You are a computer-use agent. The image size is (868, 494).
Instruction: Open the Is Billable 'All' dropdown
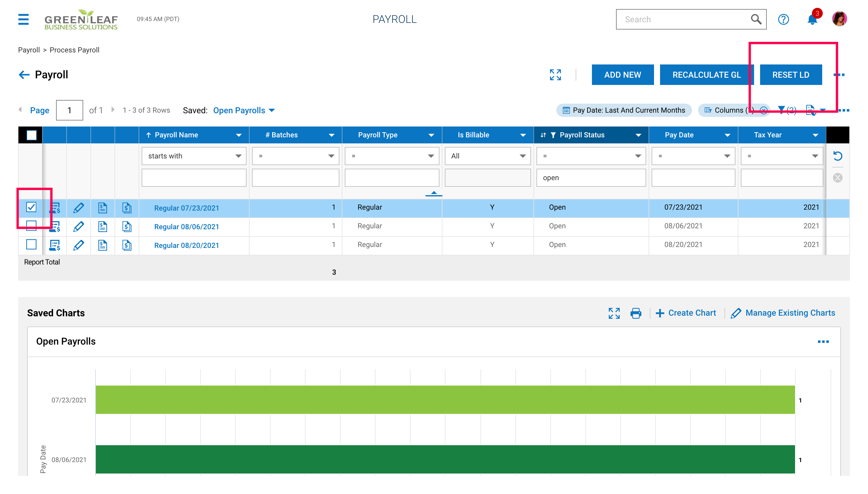click(487, 156)
